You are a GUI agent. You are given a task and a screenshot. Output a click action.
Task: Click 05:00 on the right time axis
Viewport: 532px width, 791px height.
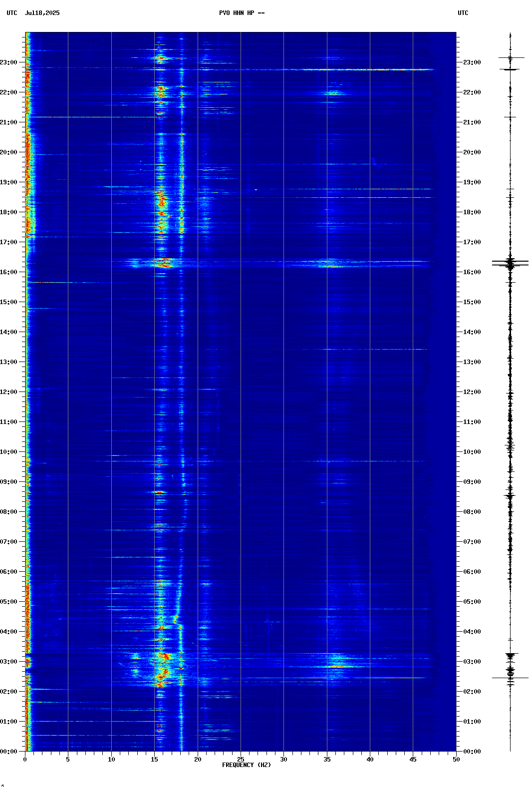472,602
